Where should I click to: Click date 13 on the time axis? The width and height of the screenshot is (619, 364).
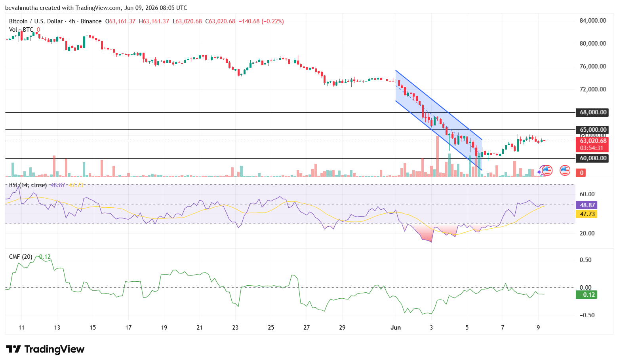click(57, 328)
